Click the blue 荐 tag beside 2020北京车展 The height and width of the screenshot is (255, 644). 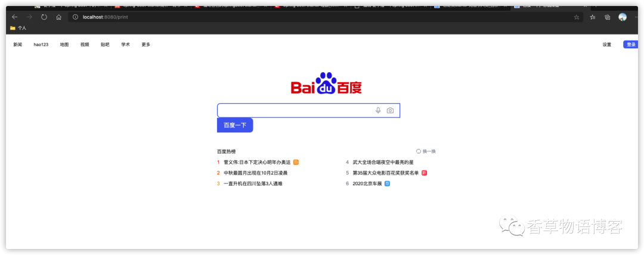pos(387,184)
